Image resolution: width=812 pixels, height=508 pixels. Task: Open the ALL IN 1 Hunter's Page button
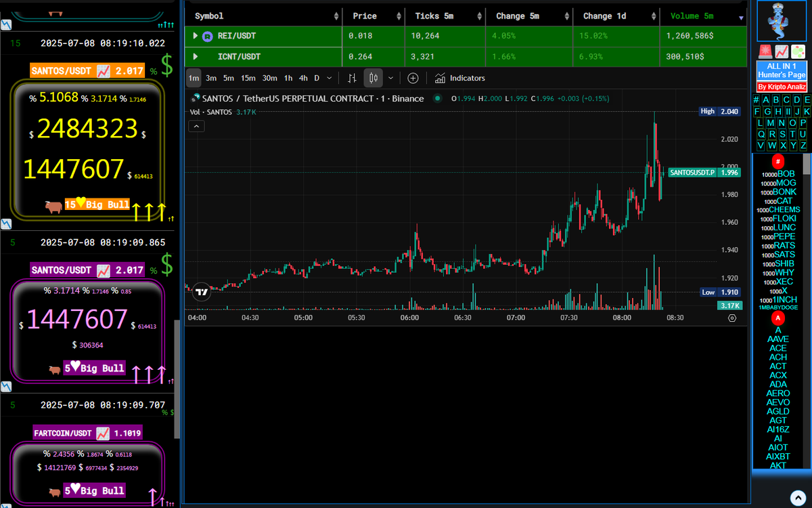782,70
